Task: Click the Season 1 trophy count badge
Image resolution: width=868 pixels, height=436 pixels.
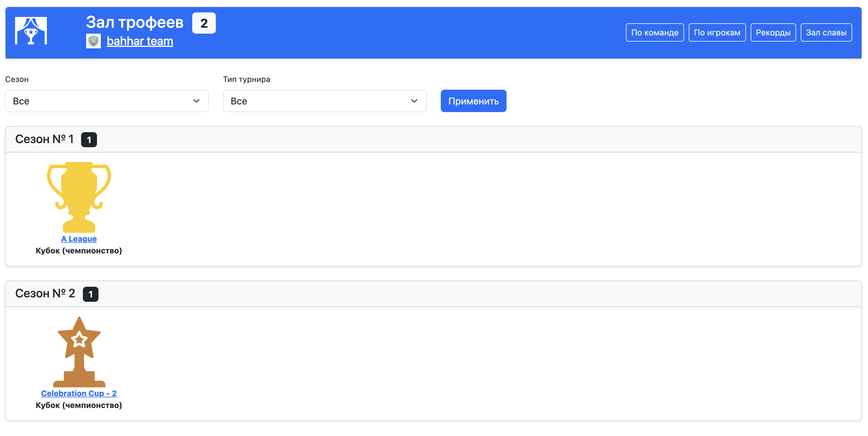Action: click(x=89, y=140)
